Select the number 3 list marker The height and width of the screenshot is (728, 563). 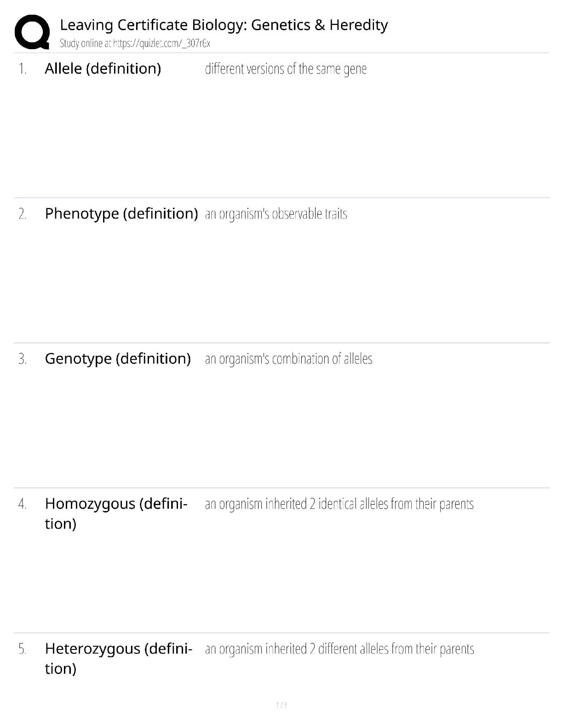pyautogui.click(x=23, y=359)
